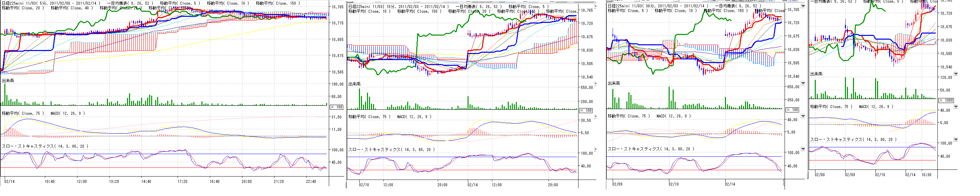Click the ×100 volume scale box in the 30分 chart

pos(793,110)
